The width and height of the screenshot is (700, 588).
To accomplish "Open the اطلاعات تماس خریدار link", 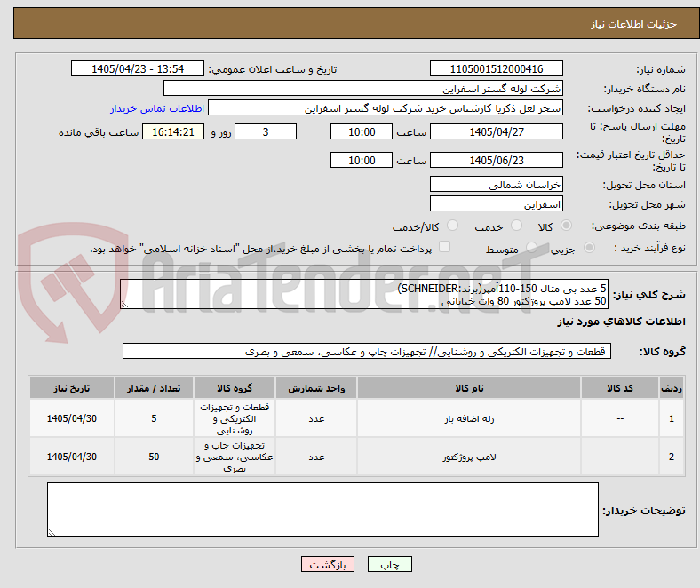I will click(157, 108).
